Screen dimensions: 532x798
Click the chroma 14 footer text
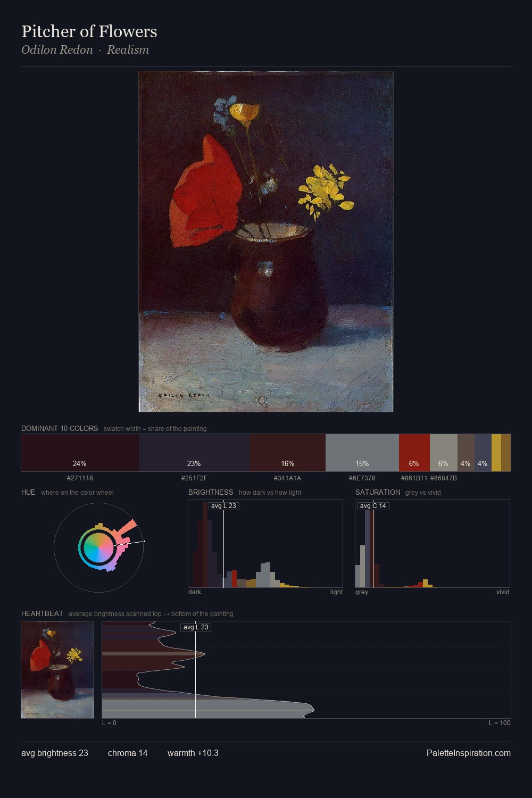(128, 753)
